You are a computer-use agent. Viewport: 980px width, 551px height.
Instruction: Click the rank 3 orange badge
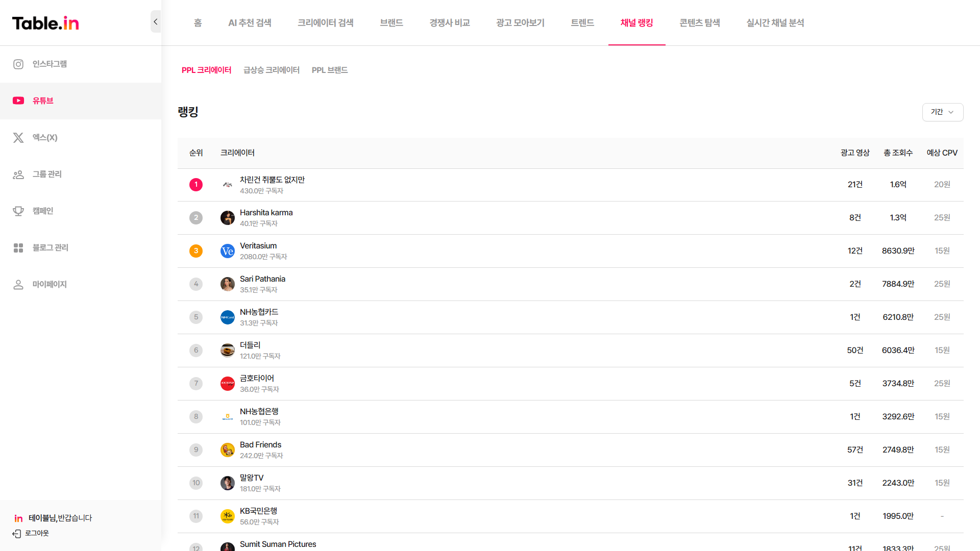(196, 251)
